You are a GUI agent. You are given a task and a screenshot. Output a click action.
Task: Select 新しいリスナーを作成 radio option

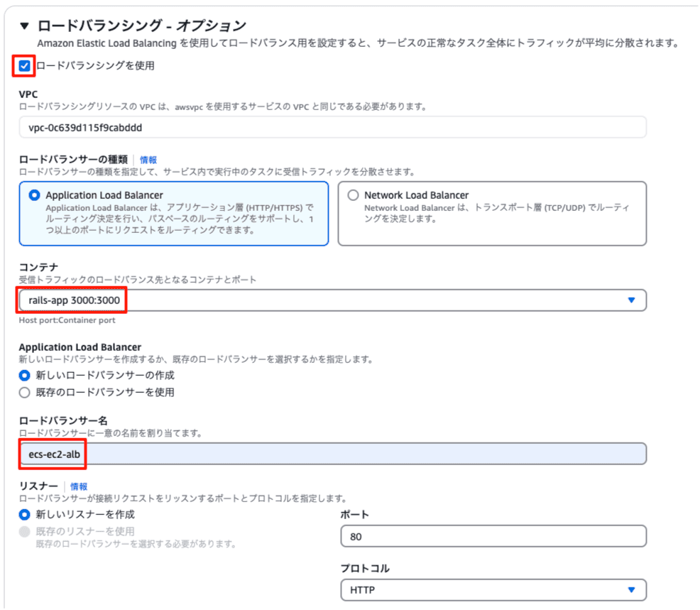[25, 515]
